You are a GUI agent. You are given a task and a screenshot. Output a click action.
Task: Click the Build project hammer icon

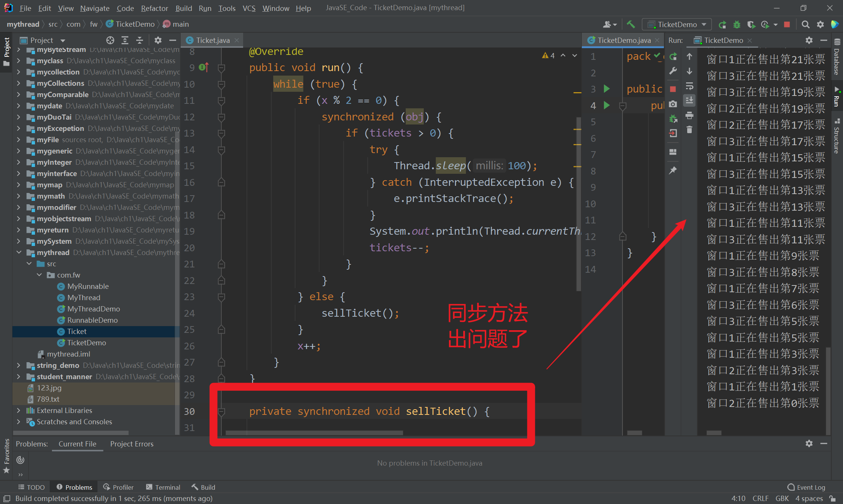pyautogui.click(x=631, y=24)
